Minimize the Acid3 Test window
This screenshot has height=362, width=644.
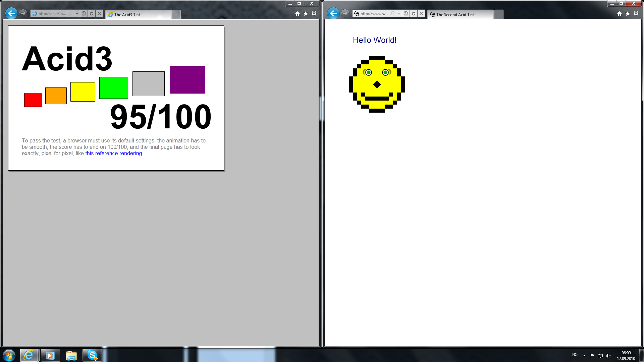click(x=290, y=3)
